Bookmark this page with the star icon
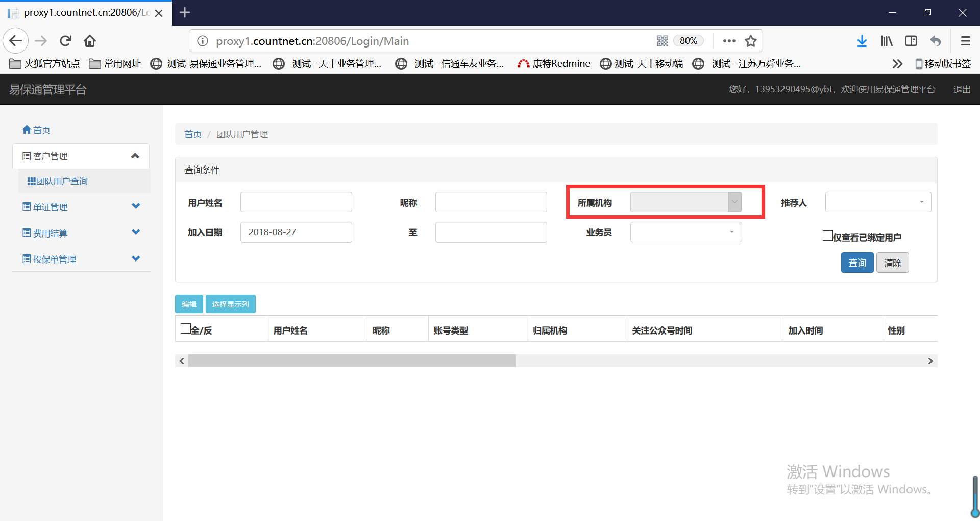This screenshot has width=980, height=521. coord(750,41)
